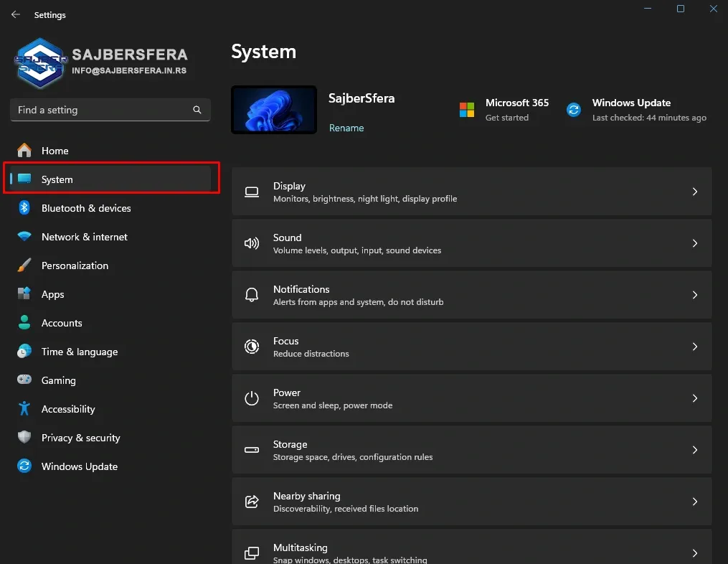Click the Gaming controller icon
The height and width of the screenshot is (564, 728).
point(24,380)
